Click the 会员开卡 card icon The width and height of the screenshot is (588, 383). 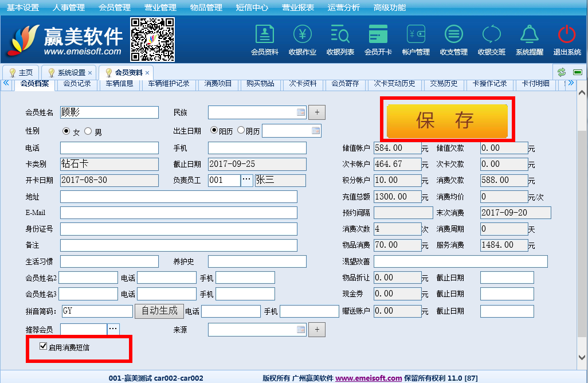(x=378, y=39)
